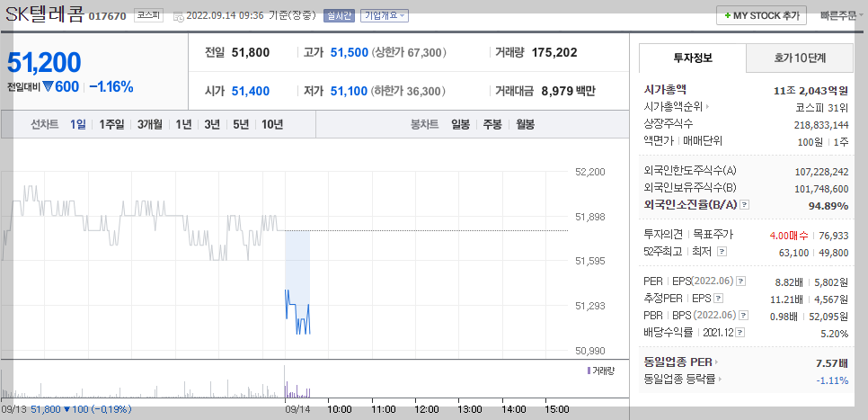Click the 전일 value 51,800
Screen dimensions: 868x420
251,53
